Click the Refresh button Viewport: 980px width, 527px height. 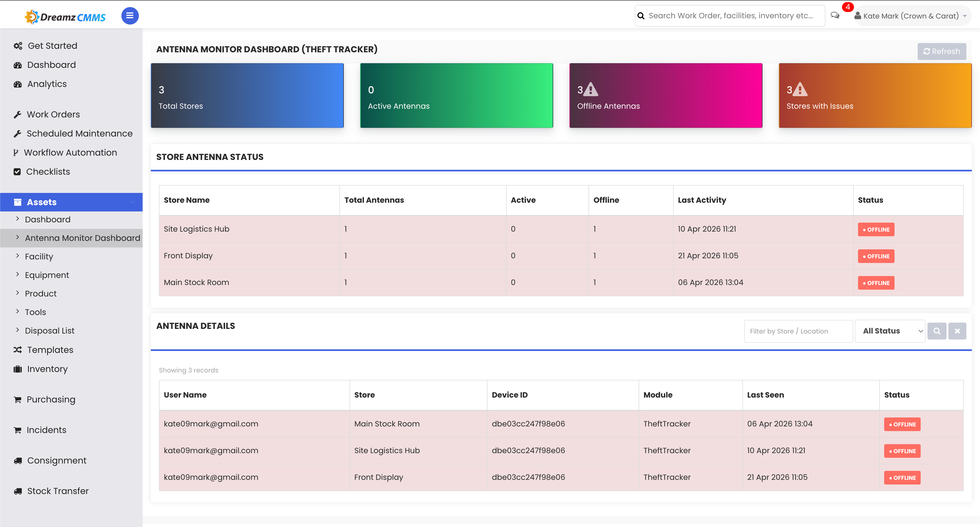pos(942,52)
